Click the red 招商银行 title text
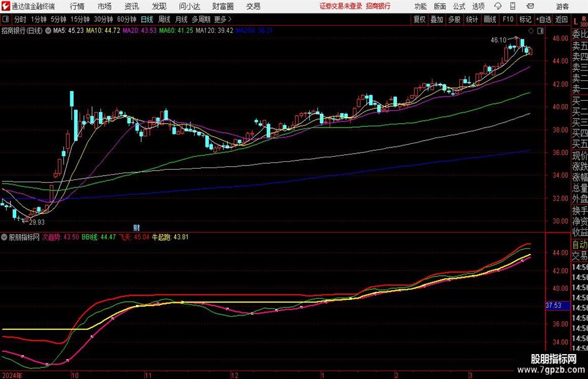This screenshot has width=588, height=379. click(378, 6)
